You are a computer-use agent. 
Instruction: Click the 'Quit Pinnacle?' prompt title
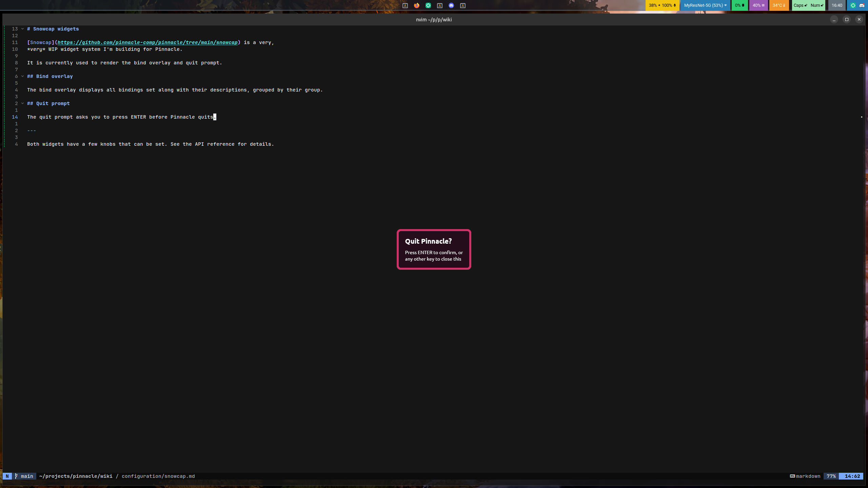428,241
